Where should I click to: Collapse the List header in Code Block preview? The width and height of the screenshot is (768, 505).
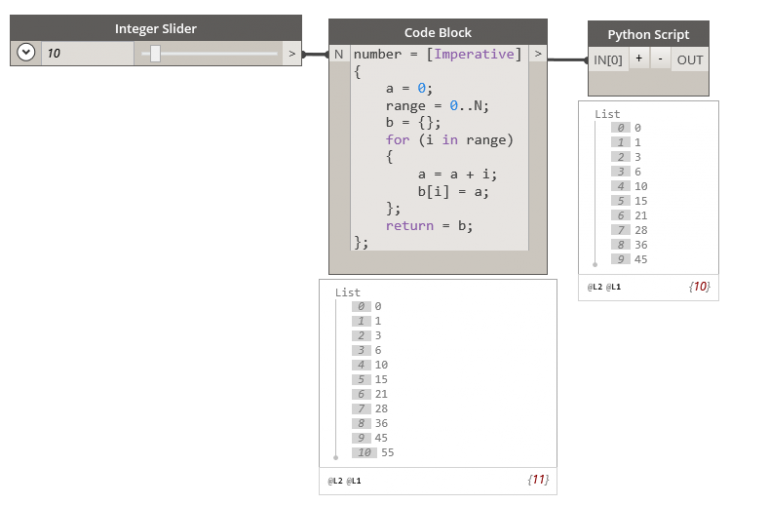348,292
